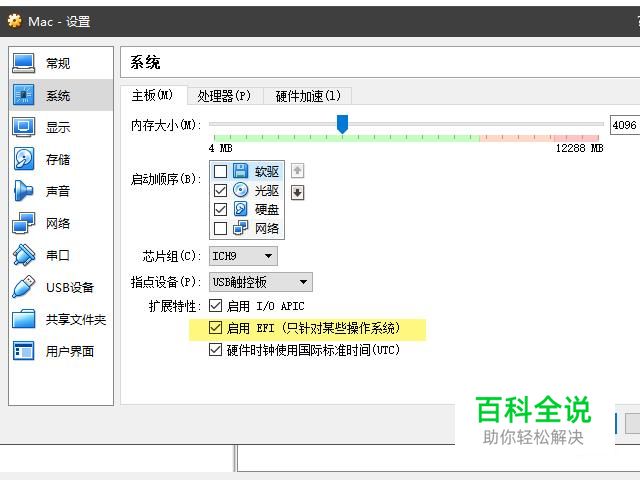
Task: Select the 硬盘 hard disk icon
Action: click(240, 209)
